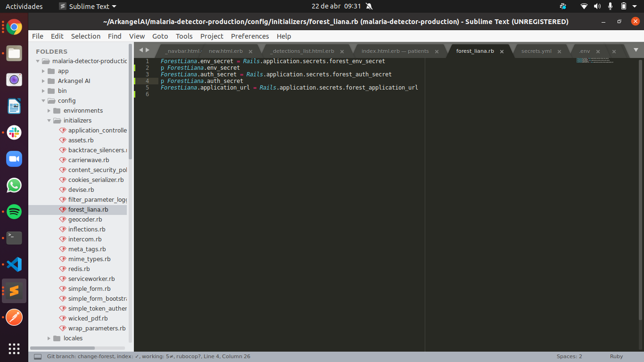This screenshot has height=362, width=644.
Task: Click the microphone icon in the top bar
Action: coord(610,6)
